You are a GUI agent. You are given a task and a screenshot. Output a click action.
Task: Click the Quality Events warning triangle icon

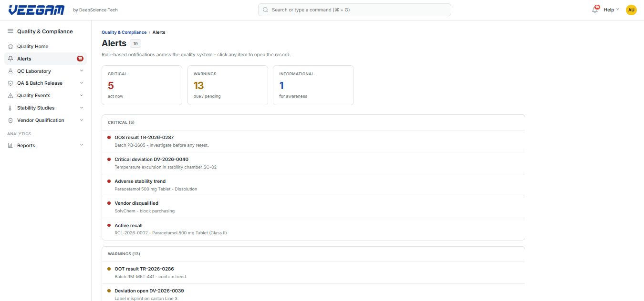10,96
